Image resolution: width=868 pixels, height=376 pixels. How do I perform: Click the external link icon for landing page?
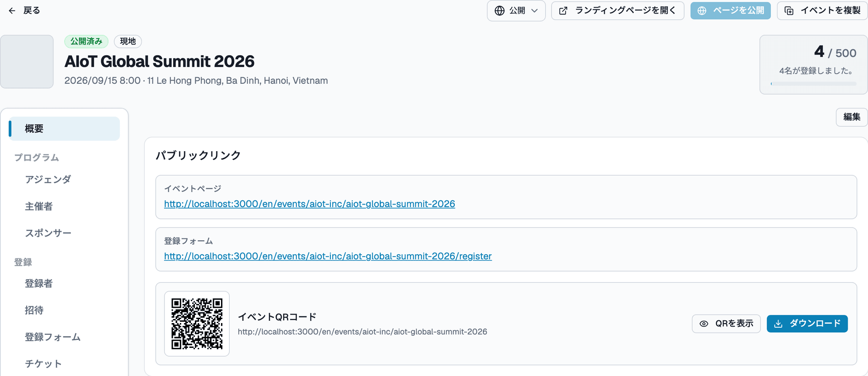pos(563,10)
